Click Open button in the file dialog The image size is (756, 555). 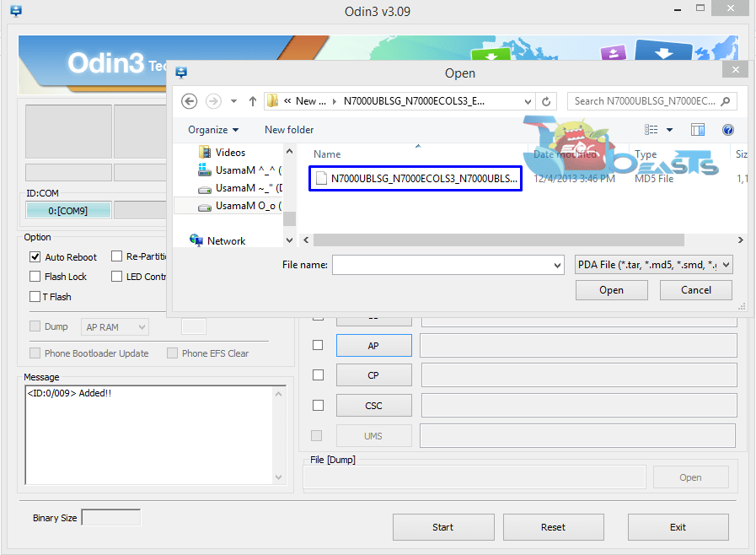(611, 290)
